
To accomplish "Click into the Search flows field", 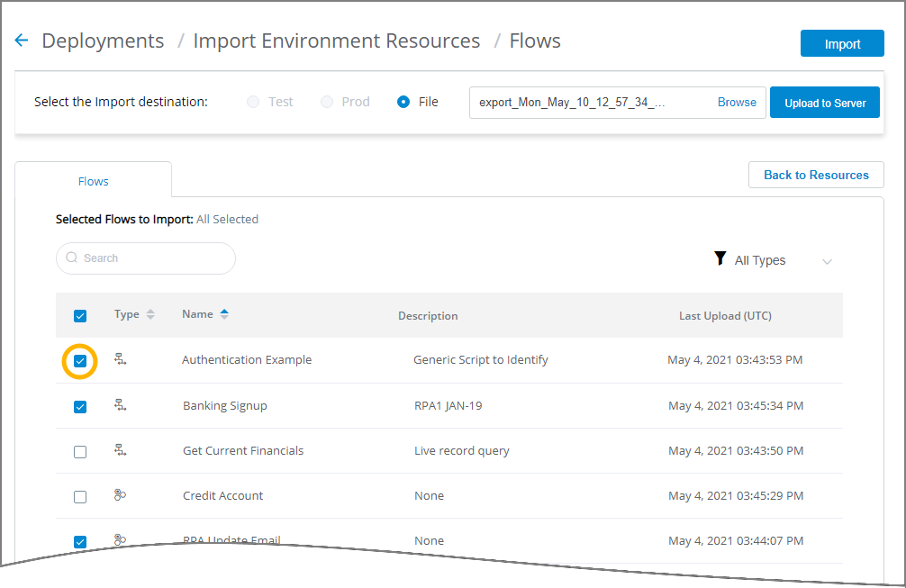I will click(x=146, y=258).
